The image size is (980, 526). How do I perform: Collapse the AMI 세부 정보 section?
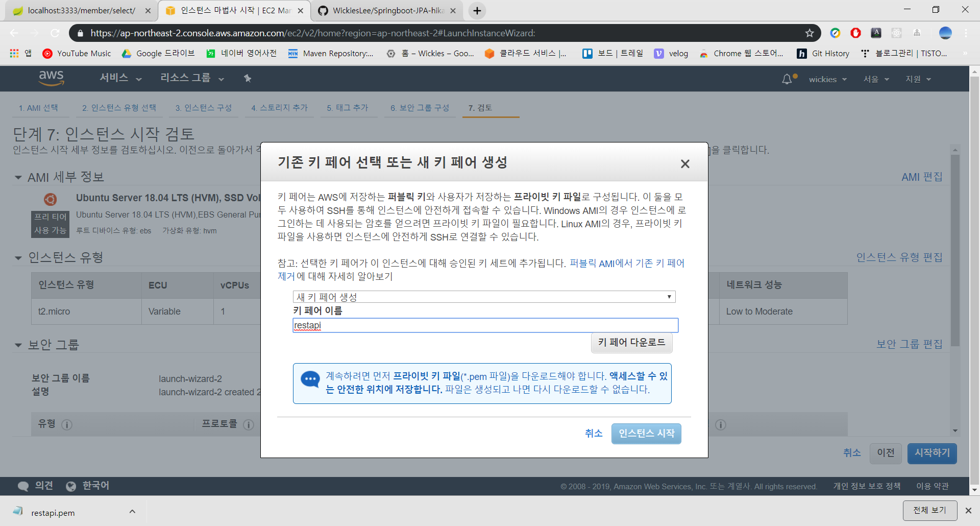tap(18, 178)
